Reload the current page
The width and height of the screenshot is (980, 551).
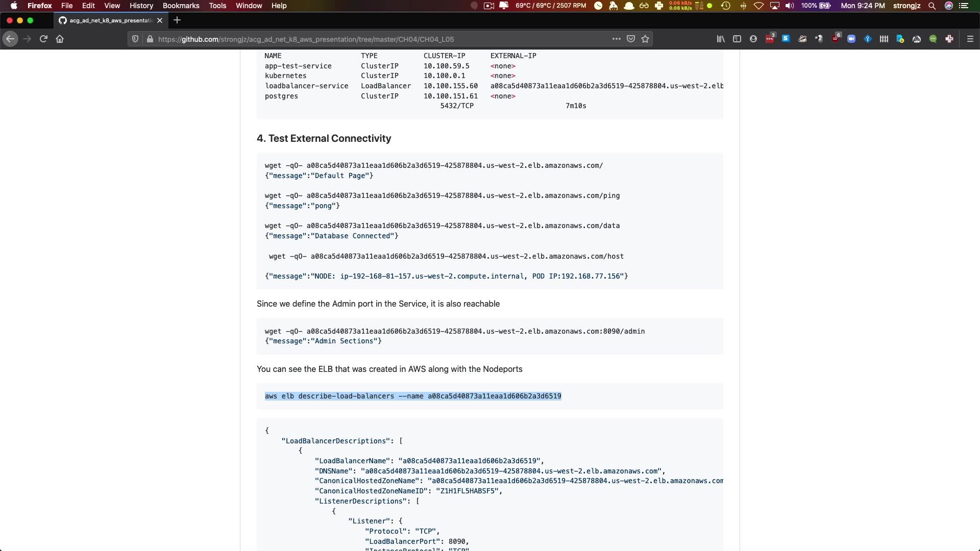pyautogui.click(x=43, y=39)
